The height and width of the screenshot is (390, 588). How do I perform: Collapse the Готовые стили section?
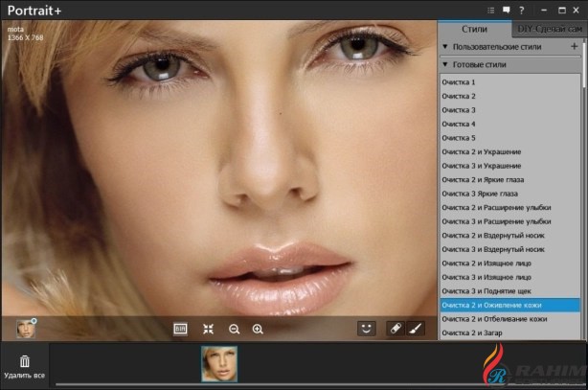(x=445, y=64)
